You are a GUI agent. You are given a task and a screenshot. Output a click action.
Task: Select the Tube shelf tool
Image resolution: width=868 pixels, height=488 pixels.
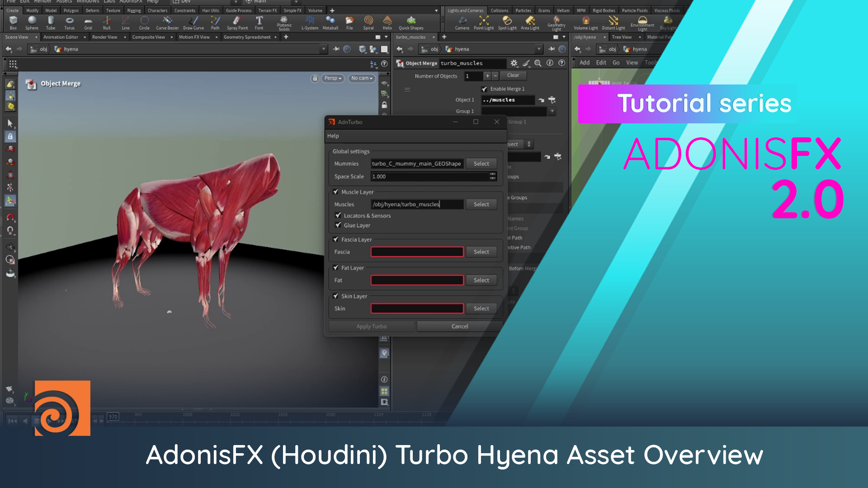51,23
